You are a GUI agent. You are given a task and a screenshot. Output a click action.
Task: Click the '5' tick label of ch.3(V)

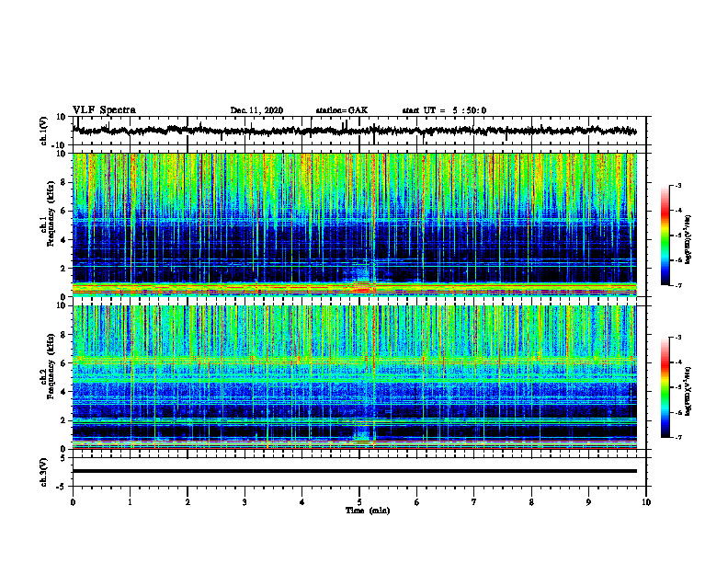point(64,458)
